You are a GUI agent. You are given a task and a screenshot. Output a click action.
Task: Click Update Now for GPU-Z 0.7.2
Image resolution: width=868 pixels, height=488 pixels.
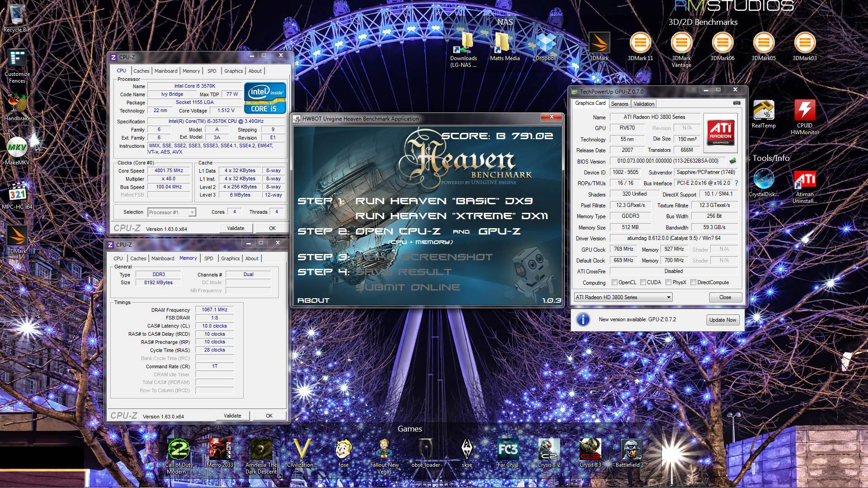tap(722, 319)
